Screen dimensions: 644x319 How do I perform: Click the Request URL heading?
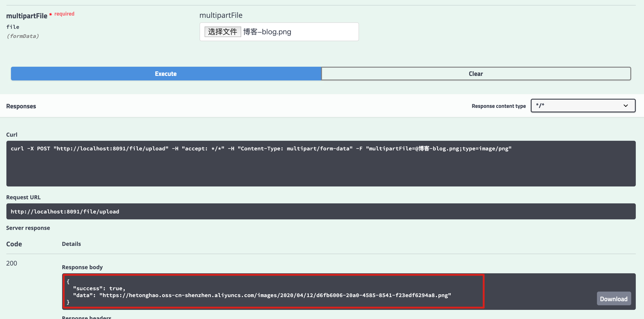(x=23, y=197)
